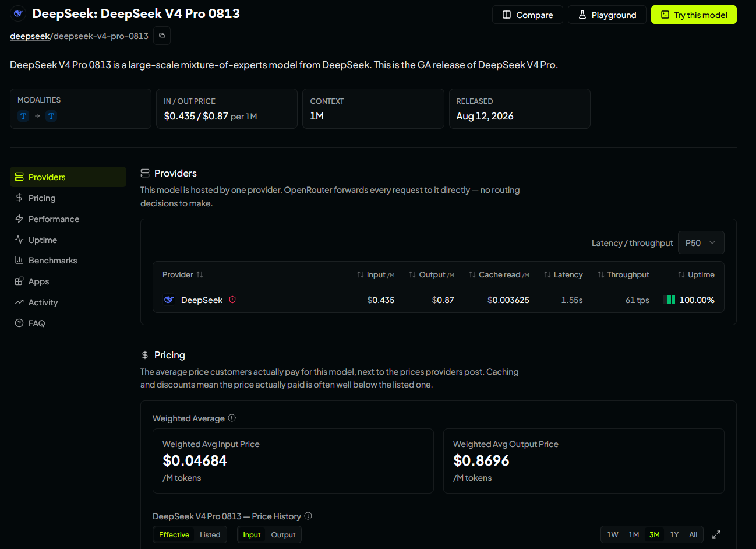Copy the model slug deepseek-v4-pro-0813
This screenshot has height=549, width=756.
tap(162, 36)
